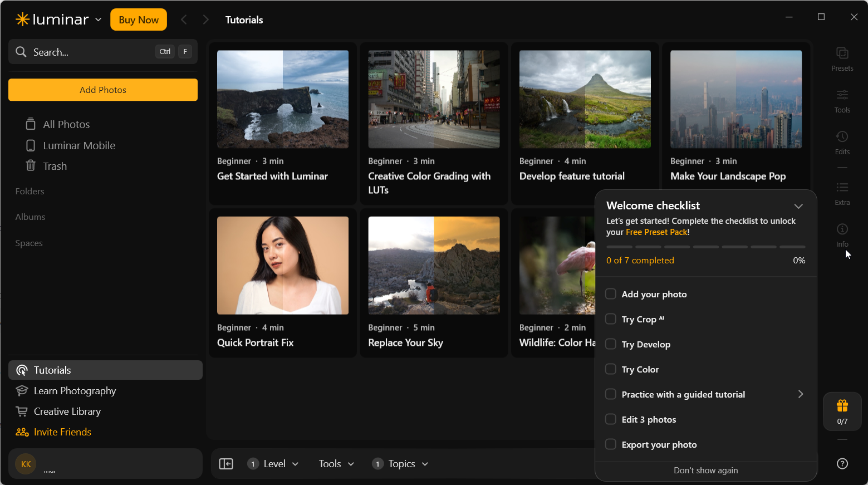Open Luminar Mobile in sidebar

[71, 145]
